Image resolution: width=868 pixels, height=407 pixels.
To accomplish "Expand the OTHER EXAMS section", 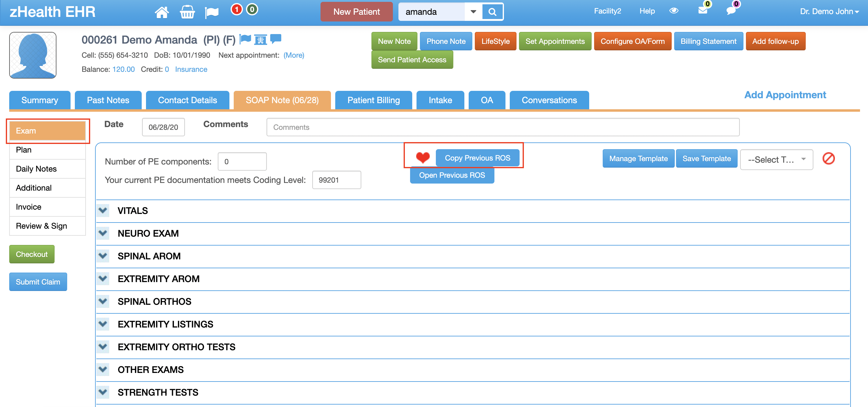I will [103, 369].
